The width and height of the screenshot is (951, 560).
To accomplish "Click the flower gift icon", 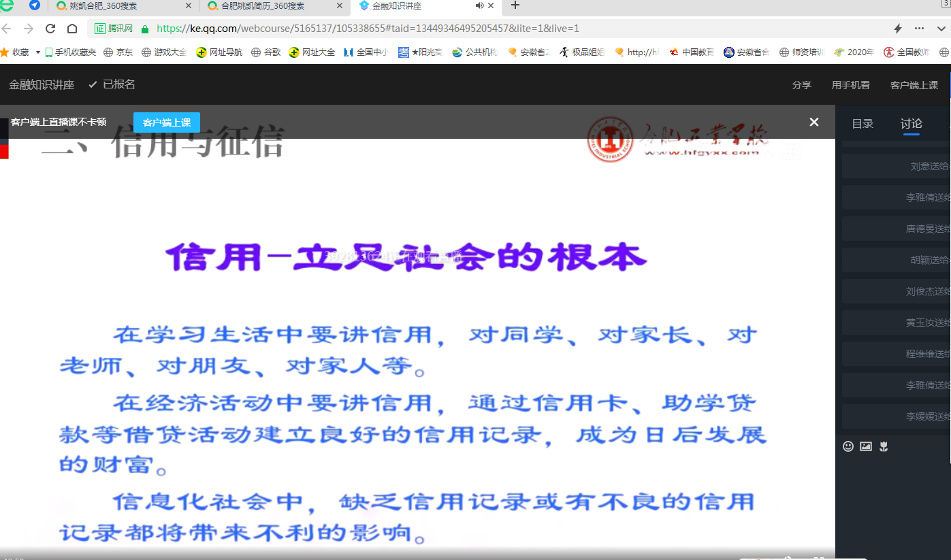I will [884, 446].
